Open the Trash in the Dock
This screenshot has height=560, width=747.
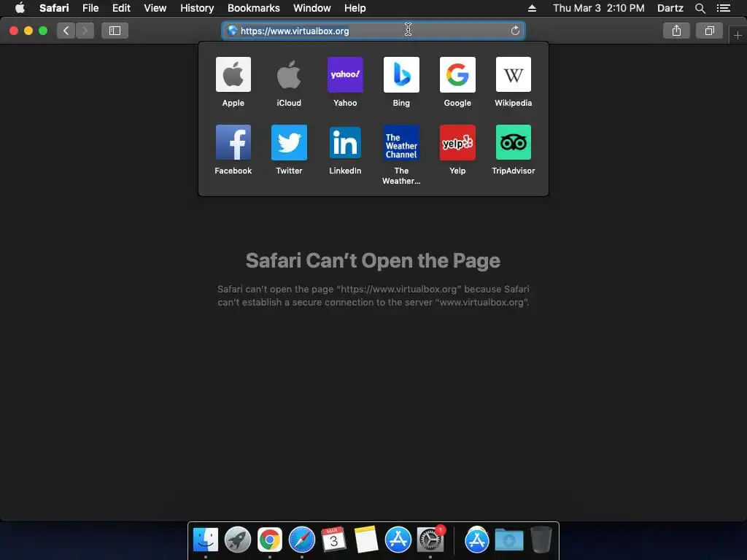pyautogui.click(x=541, y=540)
